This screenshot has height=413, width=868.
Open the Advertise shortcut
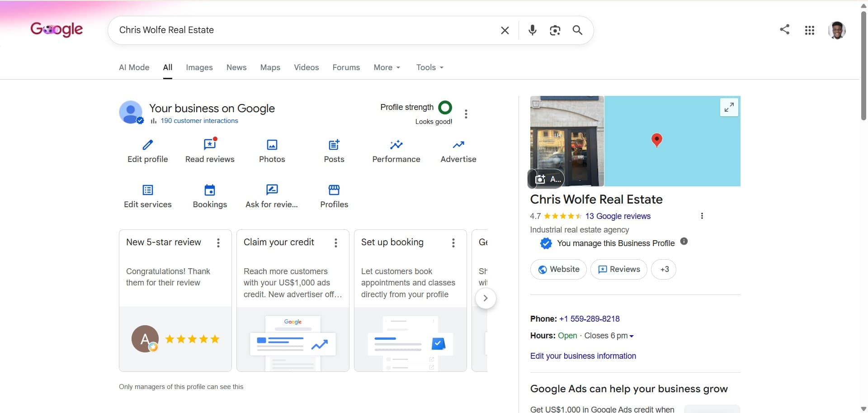click(458, 151)
